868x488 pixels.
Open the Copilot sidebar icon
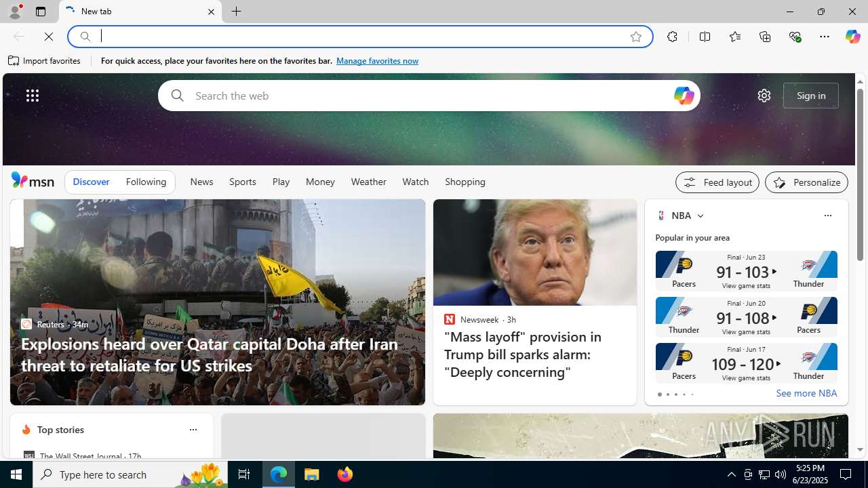(x=852, y=37)
